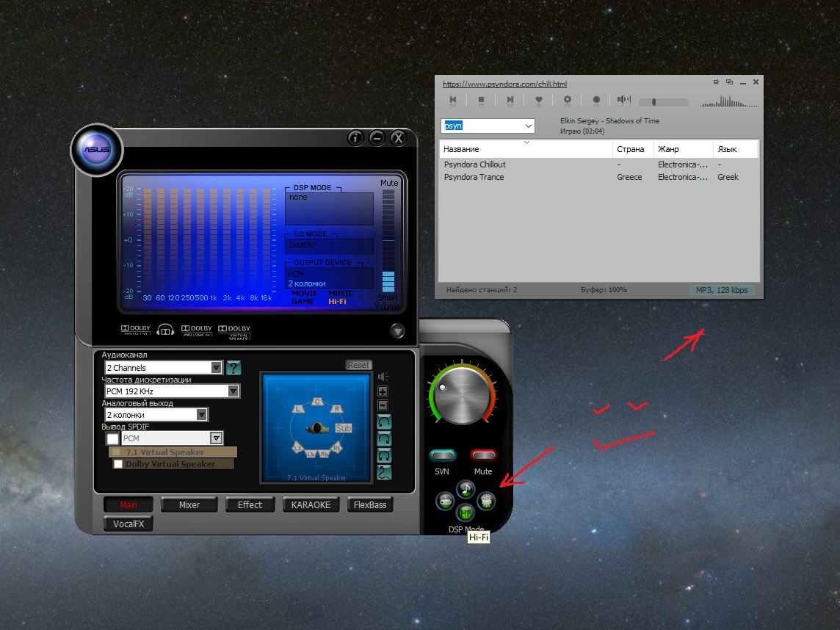Select the Music DSP mode icon

point(465,488)
